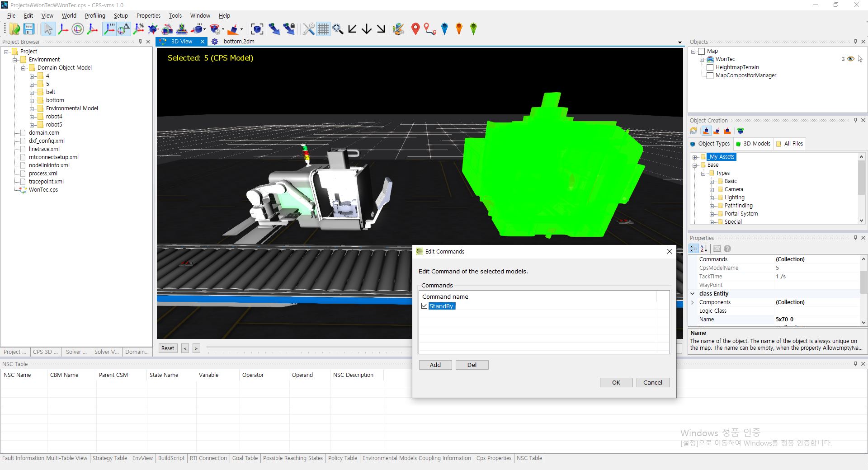Expand the Components property row
The height and width of the screenshot is (470, 868).
pos(693,302)
